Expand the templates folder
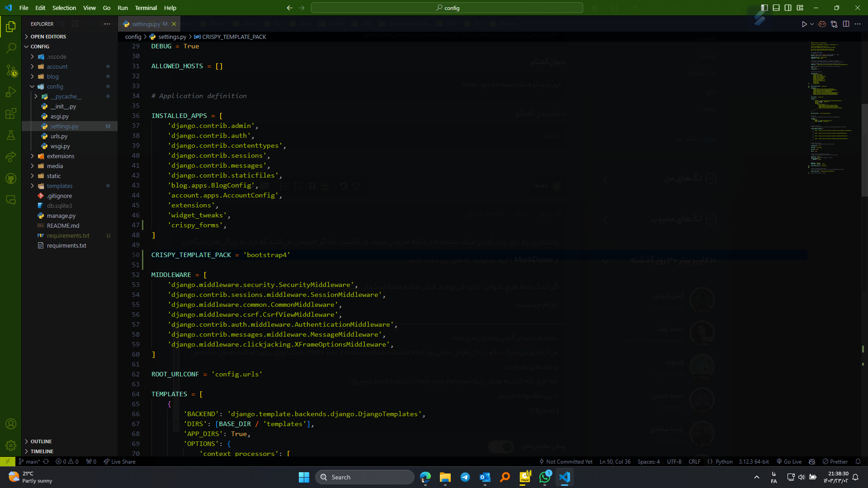Screen dimensions: 868x488 [70, 186]
